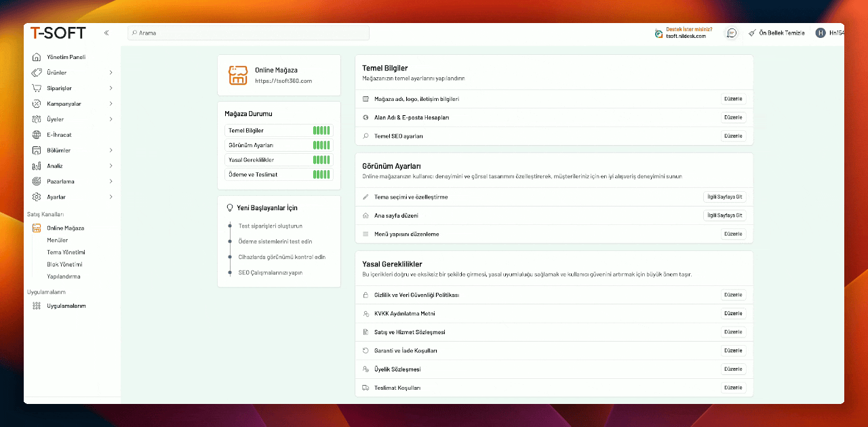The width and height of the screenshot is (868, 427).
Task: Click the Ön Bellek Temizle broom icon
Action: point(752,33)
